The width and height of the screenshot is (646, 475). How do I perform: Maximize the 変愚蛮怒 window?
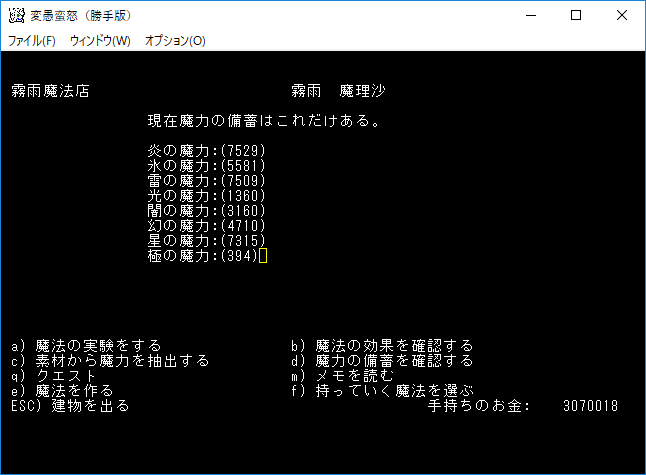[x=576, y=16]
